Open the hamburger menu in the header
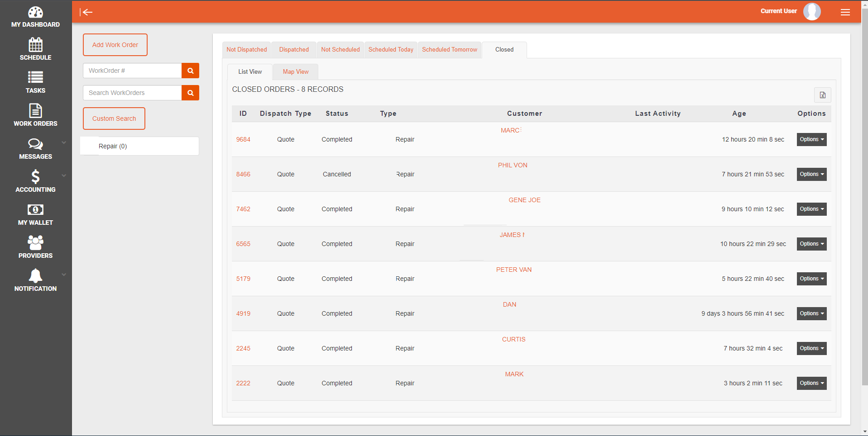Screen dimensions: 868x436 pyautogui.click(x=845, y=12)
